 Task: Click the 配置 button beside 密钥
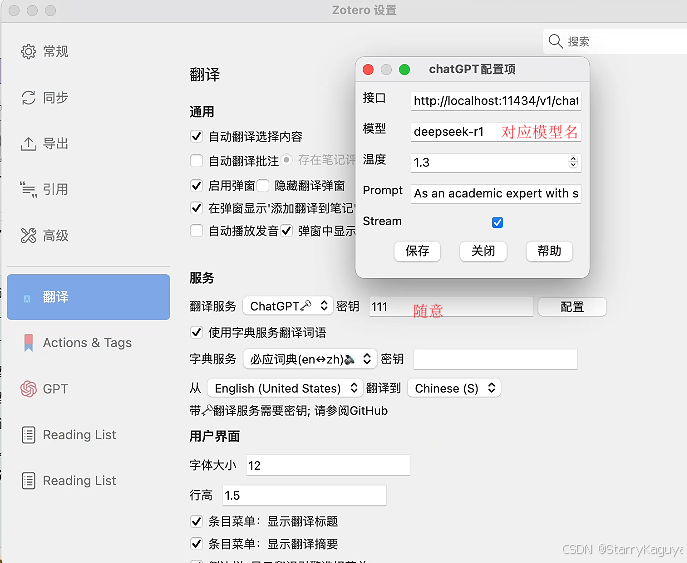pos(572,307)
